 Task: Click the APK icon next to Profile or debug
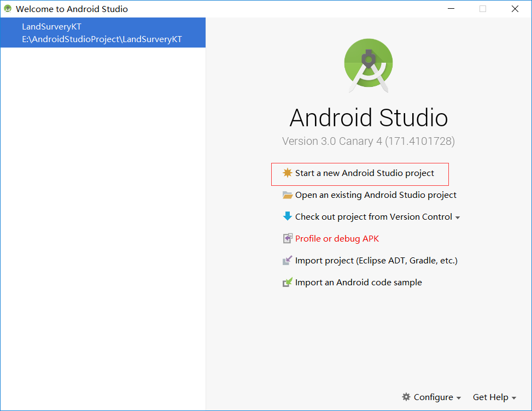point(287,238)
